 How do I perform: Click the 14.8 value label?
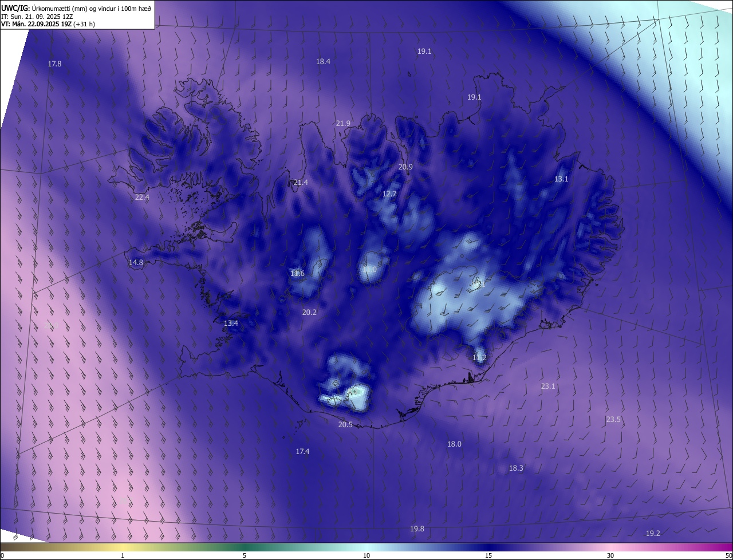click(136, 263)
